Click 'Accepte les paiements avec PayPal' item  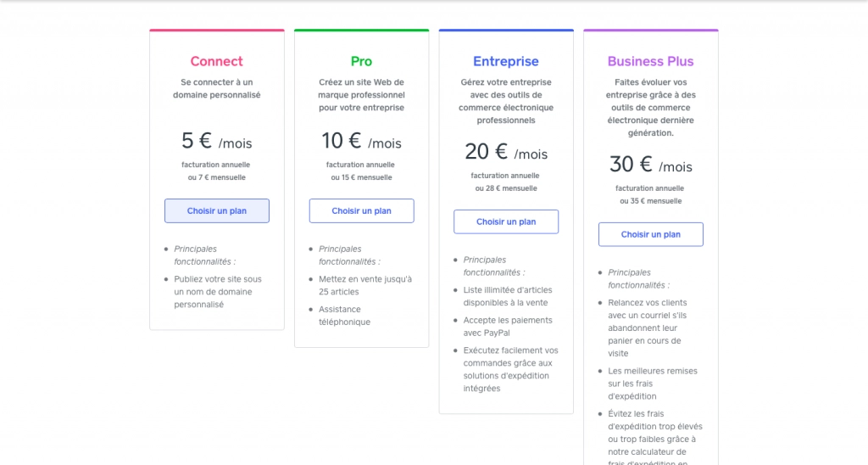coord(508,327)
